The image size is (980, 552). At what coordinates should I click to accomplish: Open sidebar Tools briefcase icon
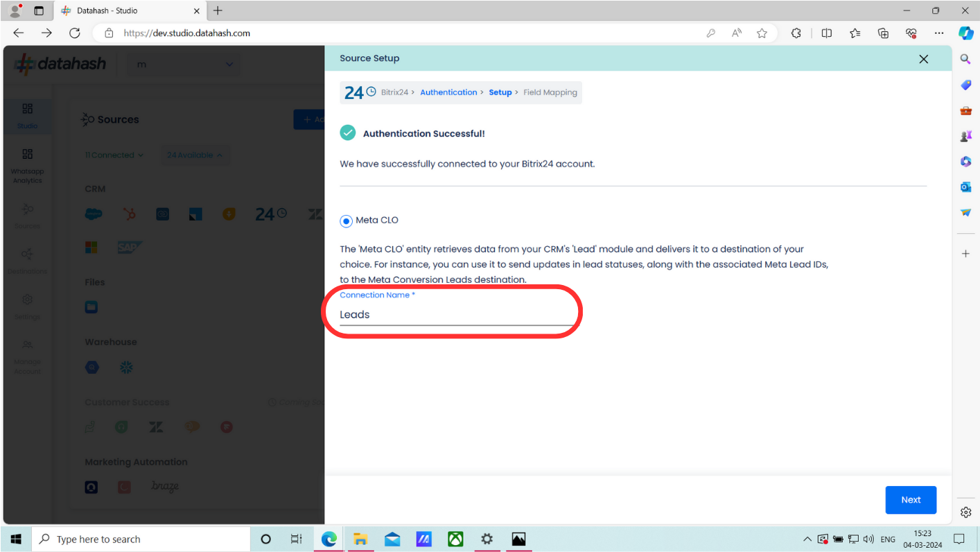[965, 110]
